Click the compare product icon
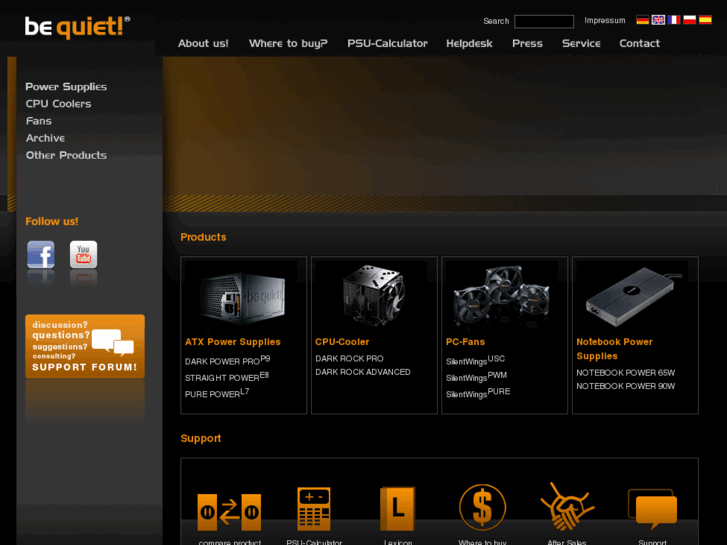The height and width of the screenshot is (545, 727). tap(229, 512)
